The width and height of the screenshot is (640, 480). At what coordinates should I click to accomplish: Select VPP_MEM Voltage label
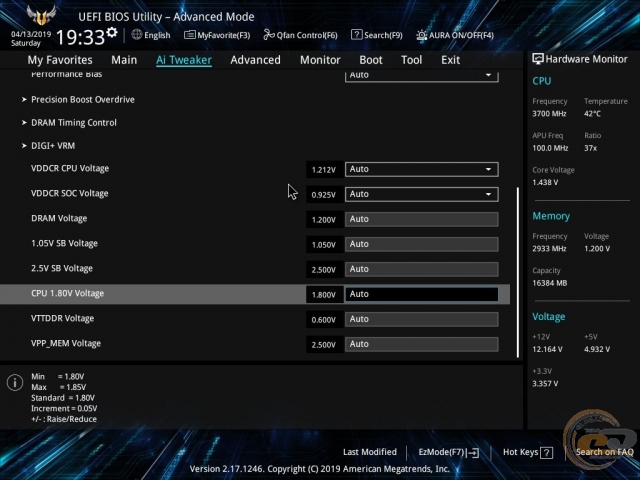(66, 344)
